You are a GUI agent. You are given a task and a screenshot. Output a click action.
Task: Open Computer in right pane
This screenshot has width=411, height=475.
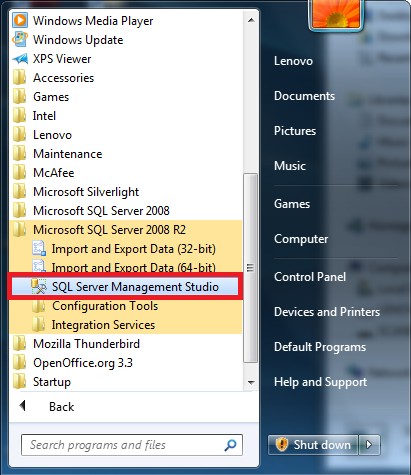(x=301, y=239)
